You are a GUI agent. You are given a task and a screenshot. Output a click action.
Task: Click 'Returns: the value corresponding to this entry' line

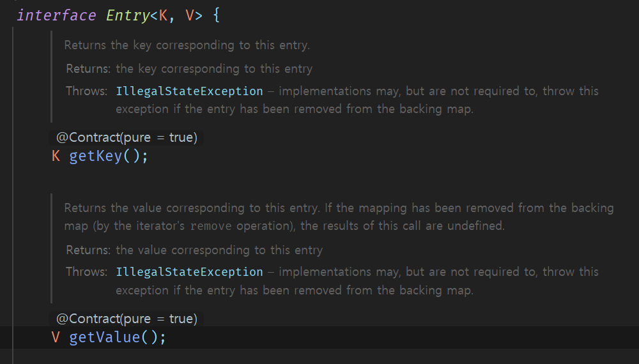point(194,250)
